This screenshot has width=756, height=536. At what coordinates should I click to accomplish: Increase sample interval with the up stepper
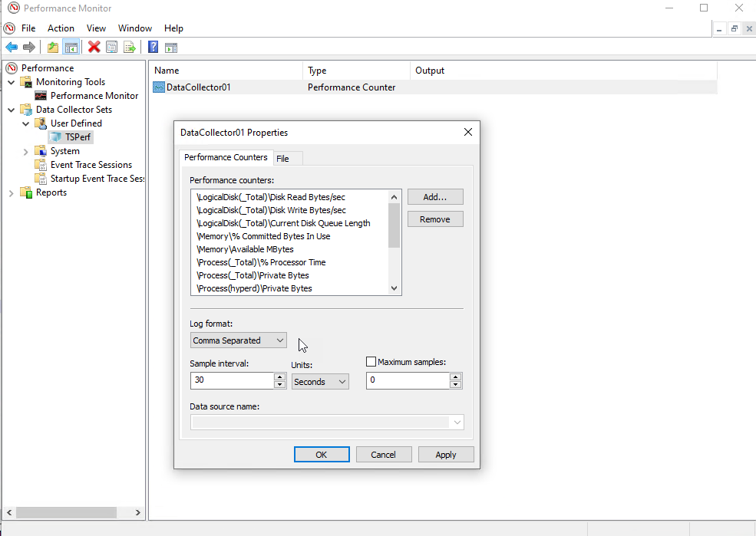coord(279,377)
